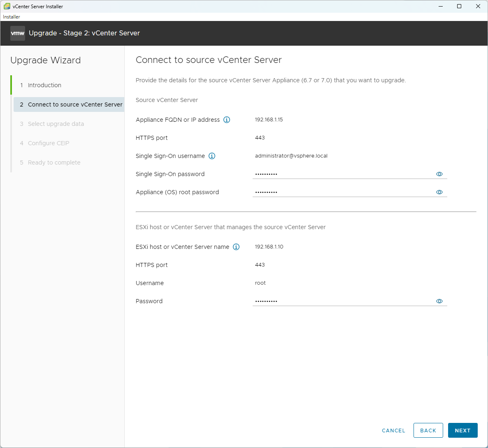Toggle visibility of the ESXi host password

[x=439, y=301]
